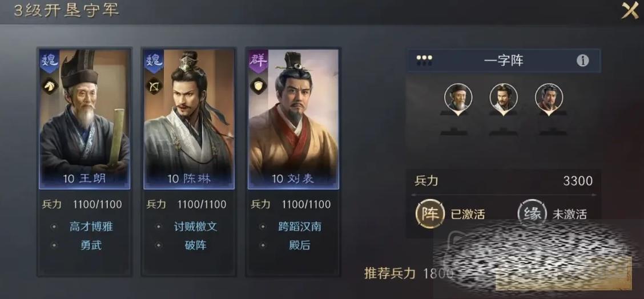
Task: Open 王朗's general portrait card
Action: tap(84, 119)
